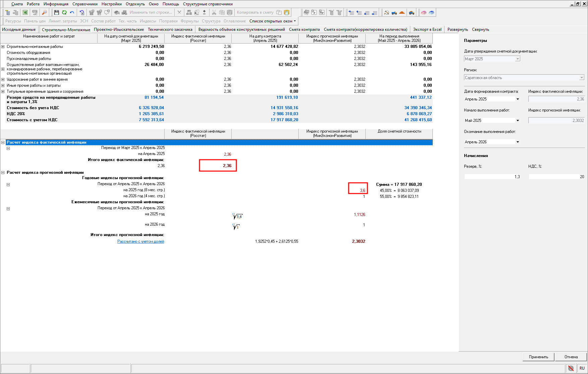Click the Рассчитано с учетом долей link
The image size is (588, 374).
[x=140, y=241]
